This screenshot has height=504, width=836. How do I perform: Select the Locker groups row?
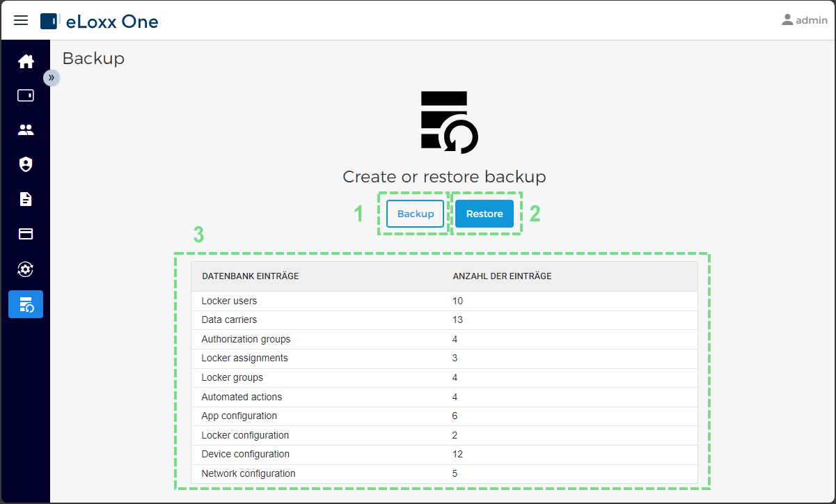click(x=444, y=378)
